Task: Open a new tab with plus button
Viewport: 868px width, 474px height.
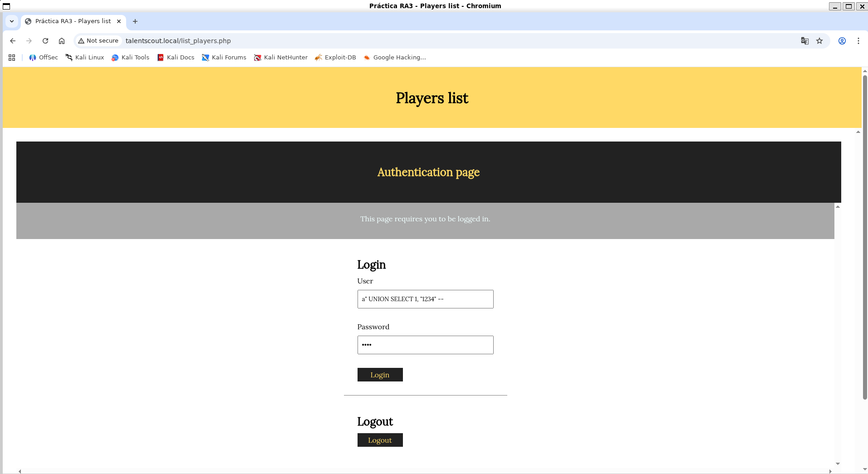Action: pyautogui.click(x=135, y=21)
